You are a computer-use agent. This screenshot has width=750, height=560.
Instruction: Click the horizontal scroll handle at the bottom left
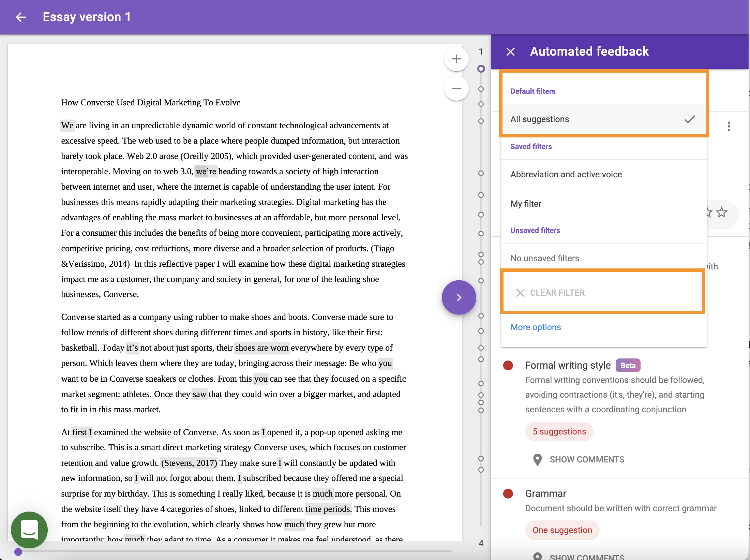18,552
